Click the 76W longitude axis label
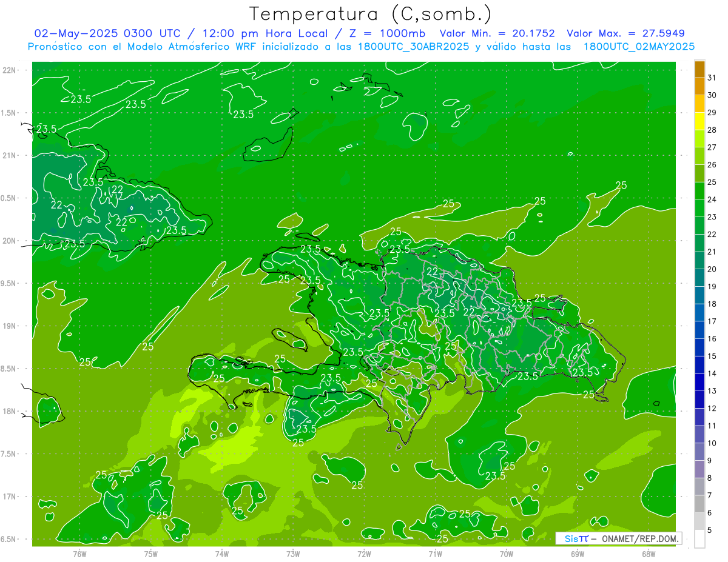The image size is (728, 562). pyautogui.click(x=80, y=554)
